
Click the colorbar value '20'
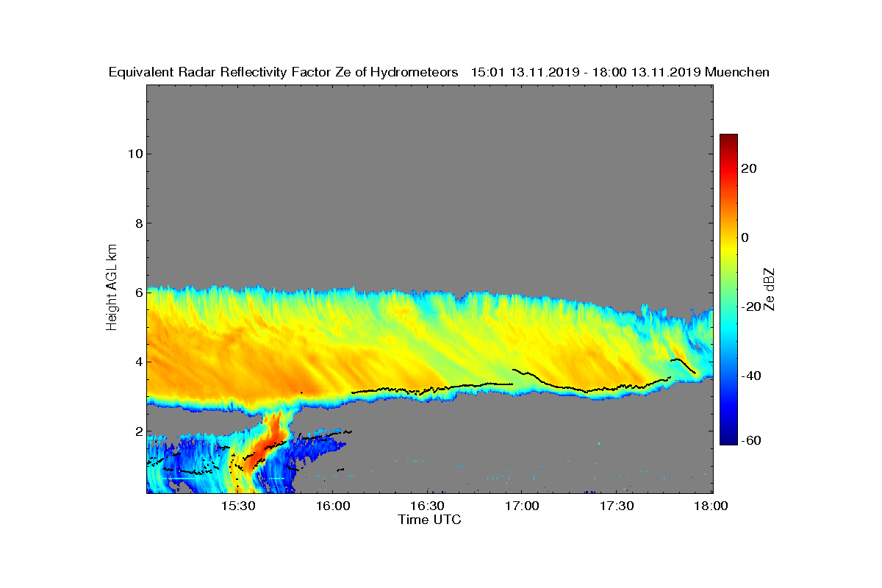(750, 168)
